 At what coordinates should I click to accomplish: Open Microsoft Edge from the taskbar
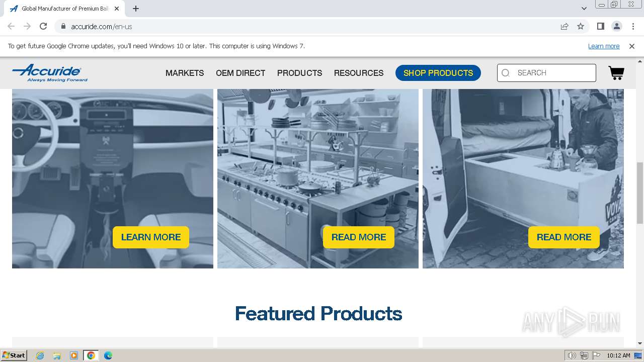tap(108, 355)
